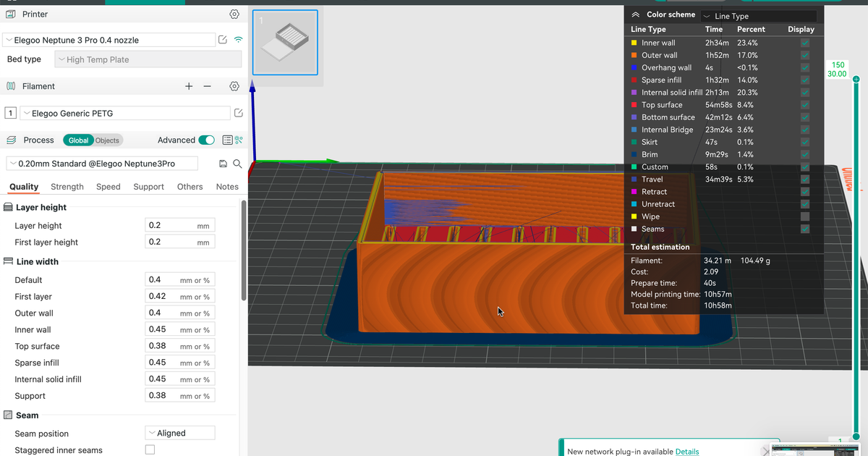The image size is (868, 456).
Task: Enable Staggered inner seams checkbox
Action: pyautogui.click(x=150, y=449)
